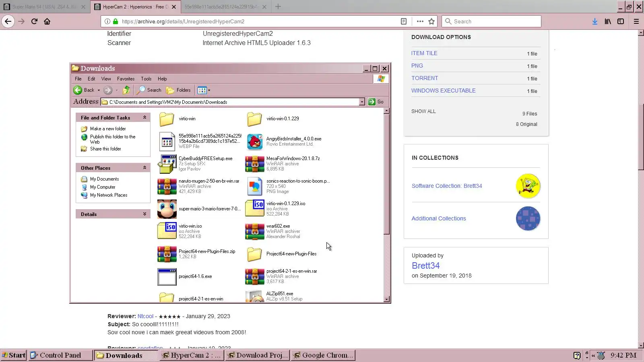Toggle reader view in the address bar
This screenshot has width=644, height=362.
click(404, 21)
